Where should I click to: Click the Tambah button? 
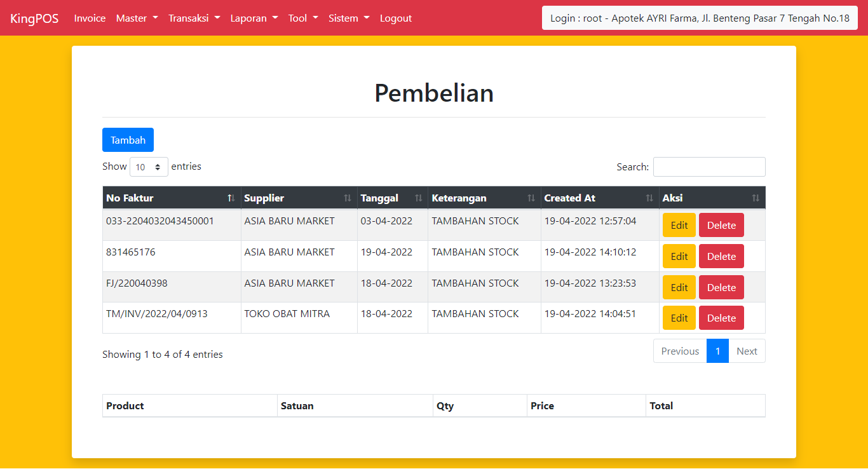point(128,139)
